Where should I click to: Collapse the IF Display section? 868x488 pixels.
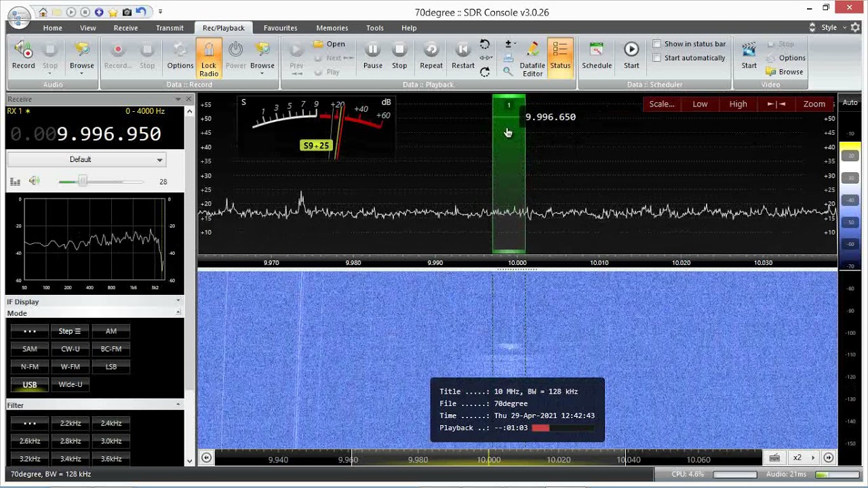click(178, 300)
